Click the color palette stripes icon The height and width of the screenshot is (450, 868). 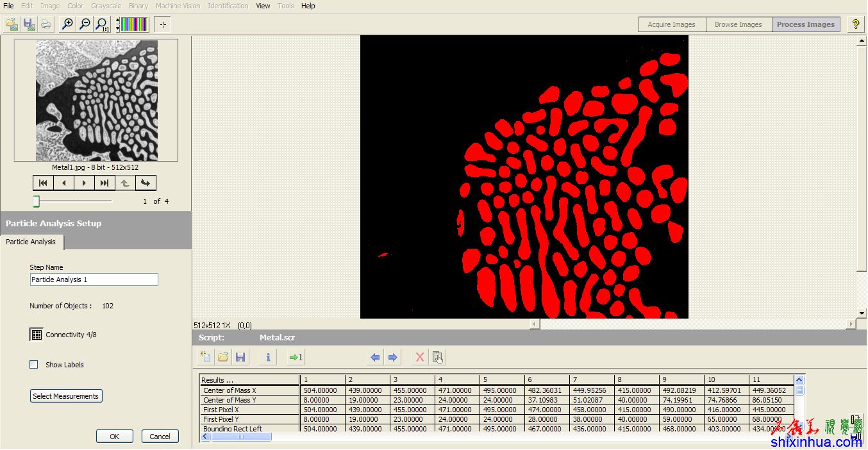135,24
